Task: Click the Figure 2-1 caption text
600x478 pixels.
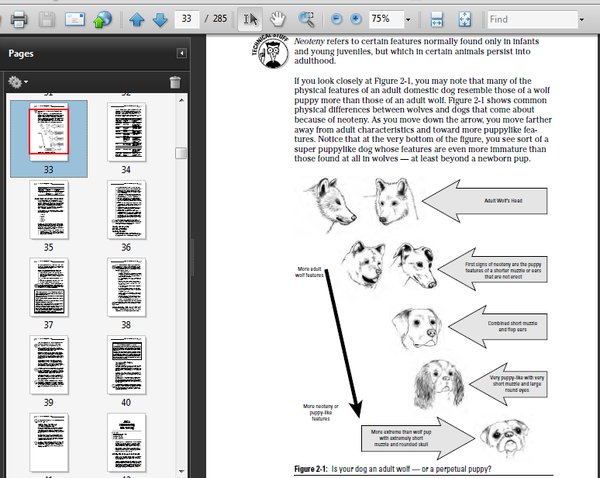Action: click(393, 469)
